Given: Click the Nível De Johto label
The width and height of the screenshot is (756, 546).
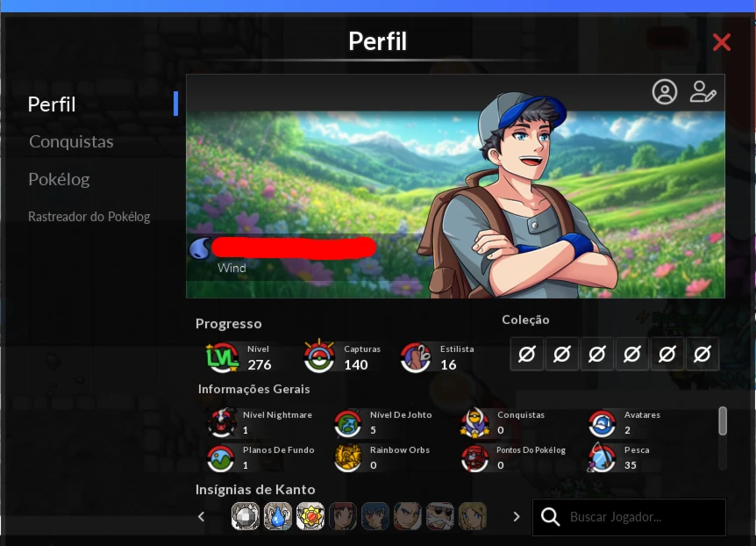Looking at the screenshot, I should (401, 414).
